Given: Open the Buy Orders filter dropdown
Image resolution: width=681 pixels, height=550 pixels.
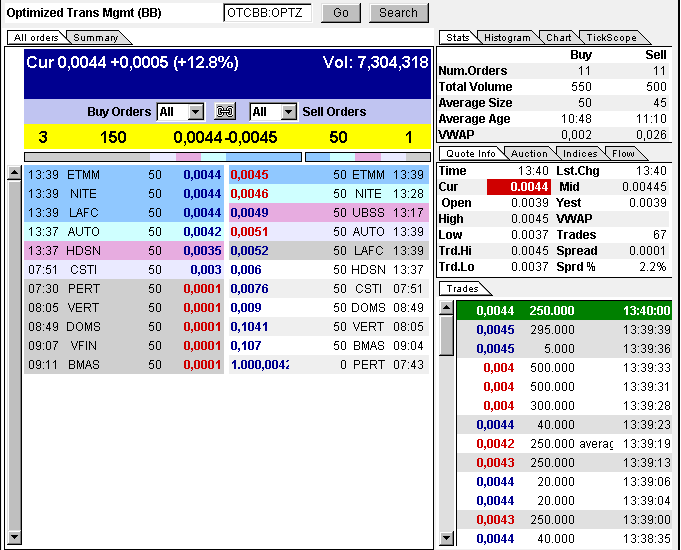Looking at the screenshot, I should 195,112.
